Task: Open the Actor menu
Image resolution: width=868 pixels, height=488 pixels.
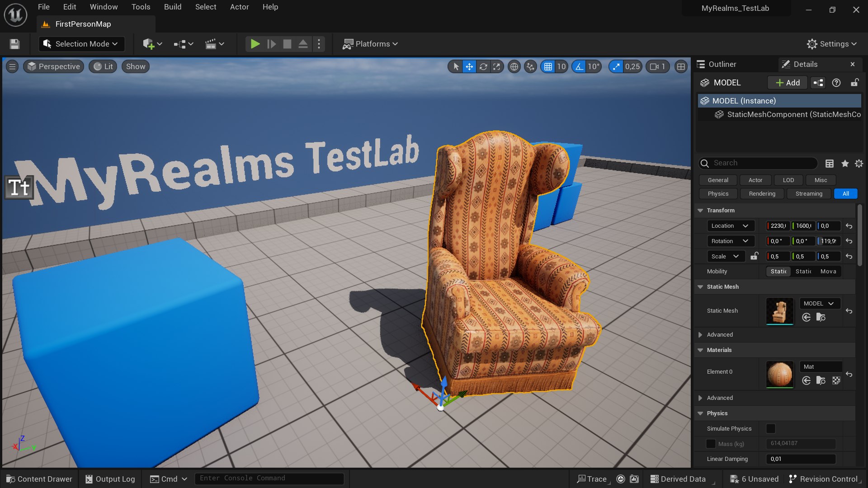Action: 239,7
